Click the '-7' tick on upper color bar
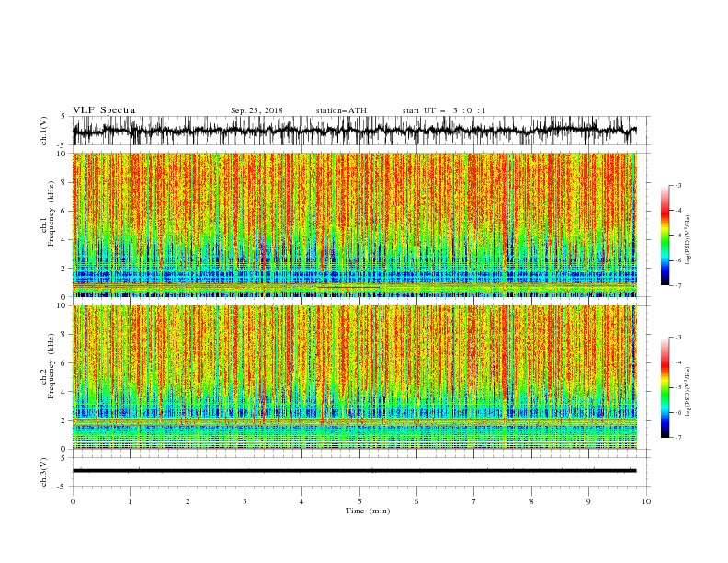This screenshot has height=563, width=728. click(x=677, y=285)
